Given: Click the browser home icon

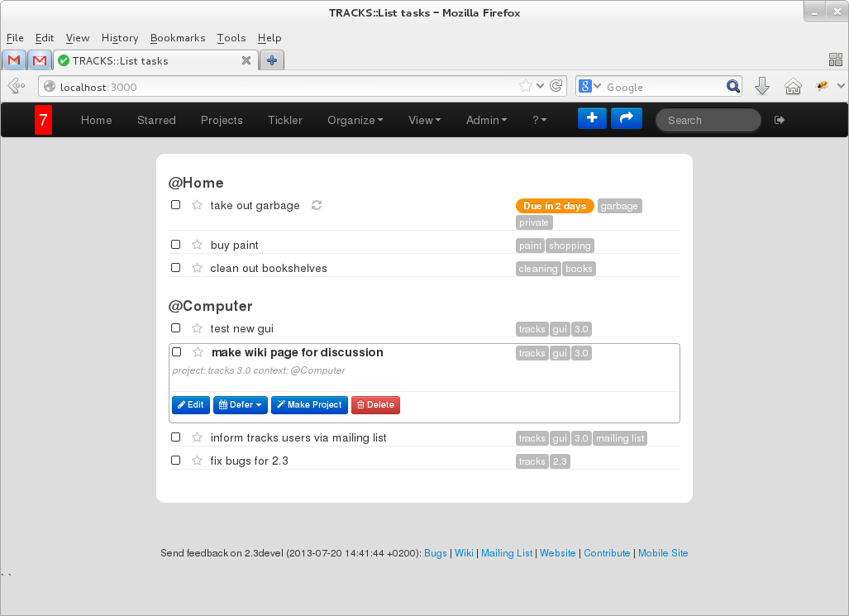Looking at the screenshot, I should click(792, 86).
